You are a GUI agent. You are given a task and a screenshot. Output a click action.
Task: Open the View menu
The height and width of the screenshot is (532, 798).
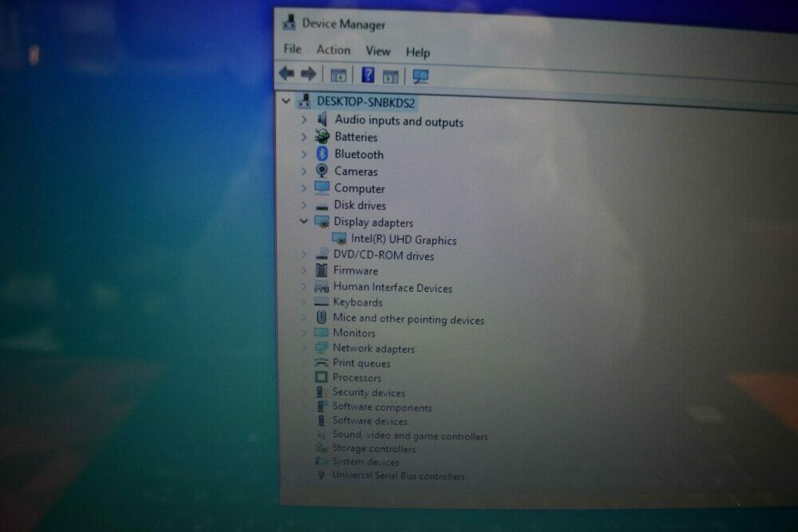[378, 51]
